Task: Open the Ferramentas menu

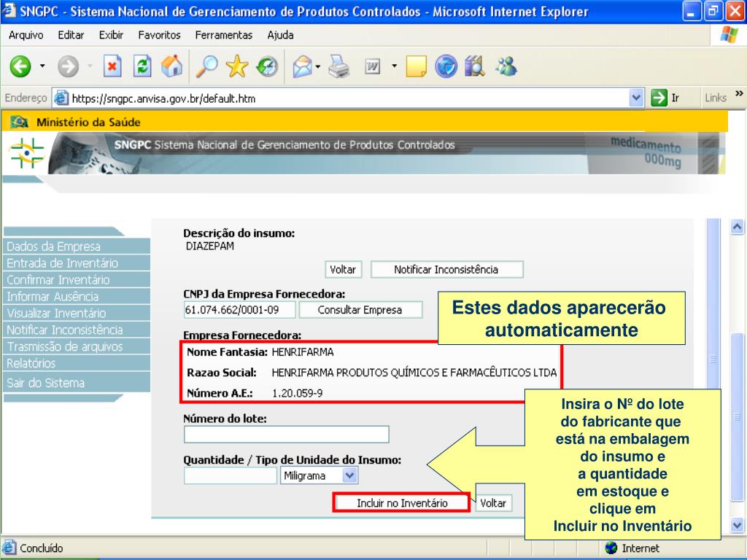Action: tap(223, 35)
